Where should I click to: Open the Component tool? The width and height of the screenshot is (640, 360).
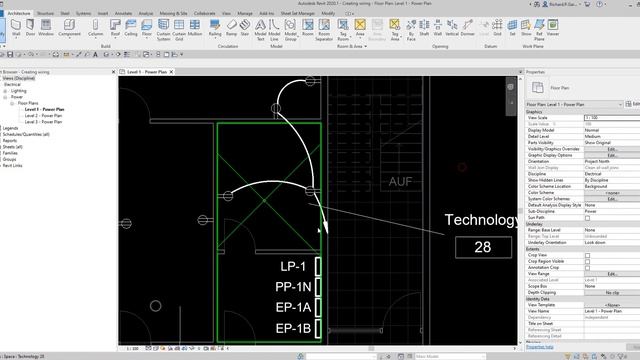69,28
